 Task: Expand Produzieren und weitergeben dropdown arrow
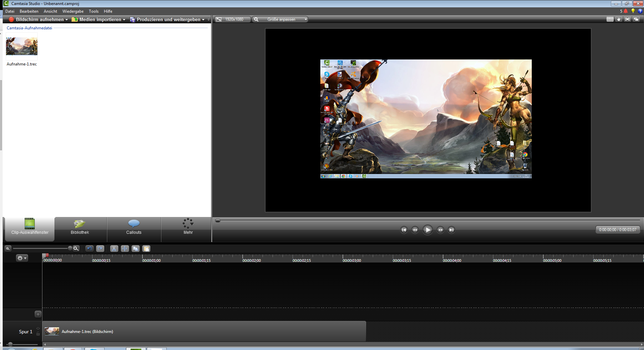203,20
